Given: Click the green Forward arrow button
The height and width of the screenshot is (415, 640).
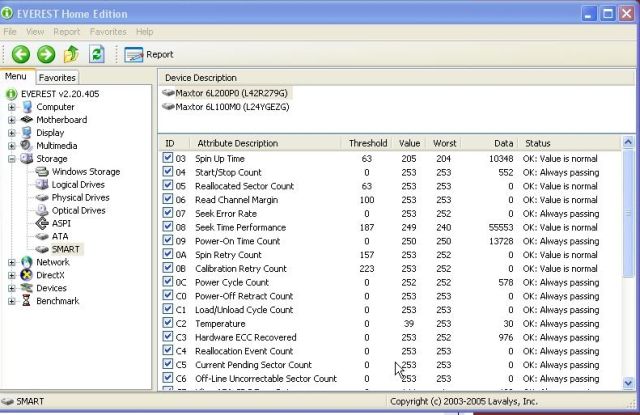Looking at the screenshot, I should coord(46,54).
